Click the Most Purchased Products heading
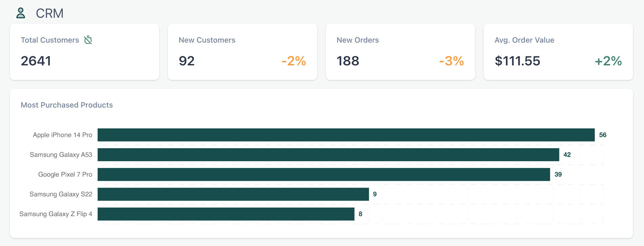Screen dimensions: 644x246 [x=67, y=105]
